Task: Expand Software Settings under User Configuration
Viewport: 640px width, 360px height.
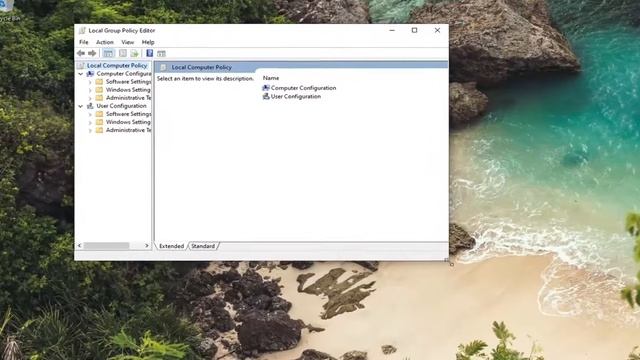Action: pyautogui.click(x=90, y=114)
